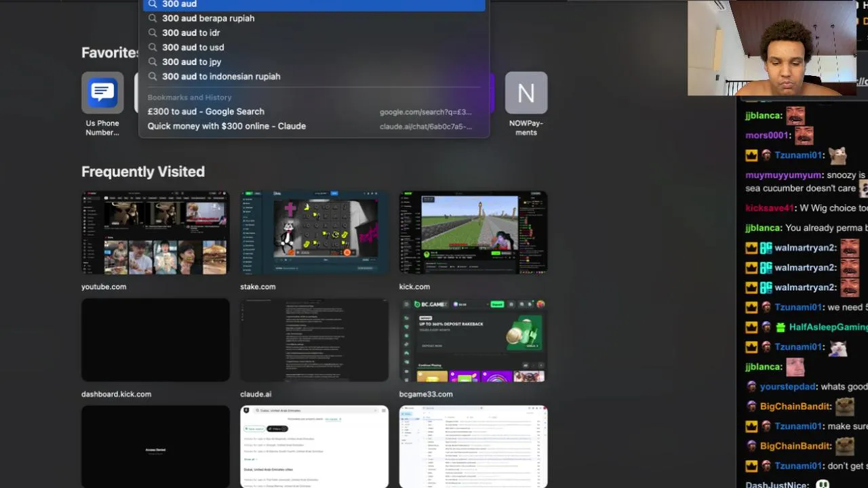Choose "300 aud berapa rupiah" suggestion

pyautogui.click(x=313, y=18)
